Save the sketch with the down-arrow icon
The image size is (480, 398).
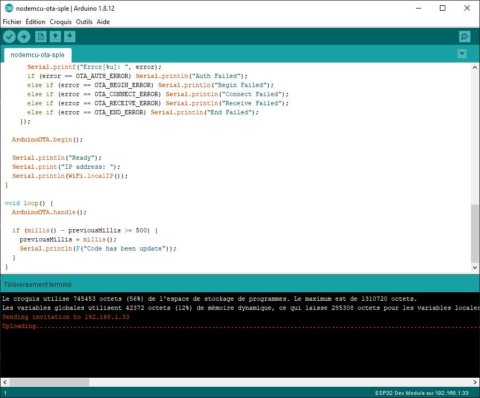click(x=70, y=37)
